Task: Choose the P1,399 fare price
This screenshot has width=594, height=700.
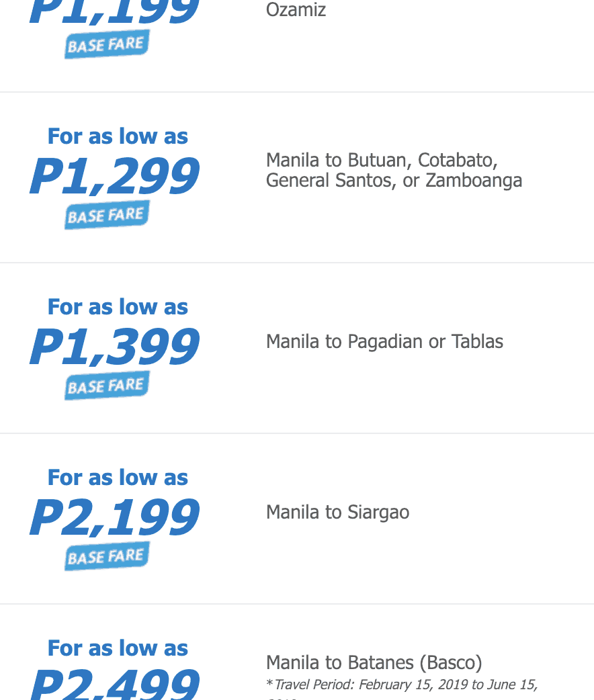Action: pyautogui.click(x=114, y=347)
